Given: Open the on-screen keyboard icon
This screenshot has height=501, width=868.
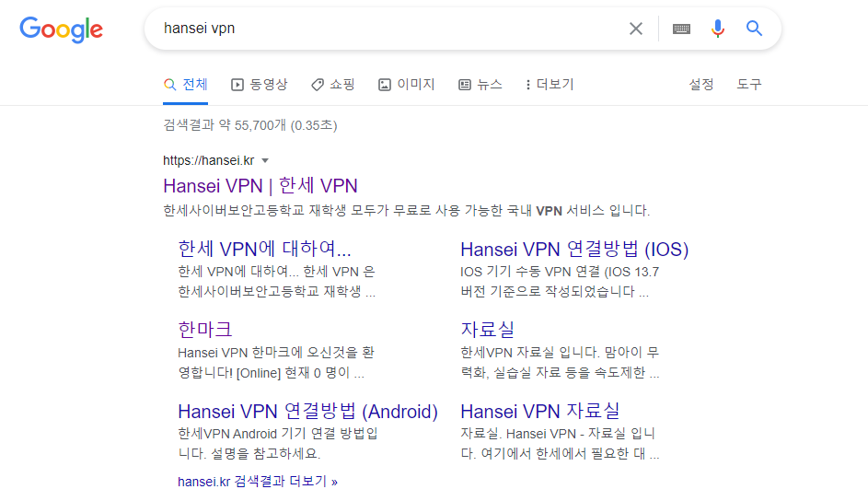Looking at the screenshot, I should tap(681, 29).
